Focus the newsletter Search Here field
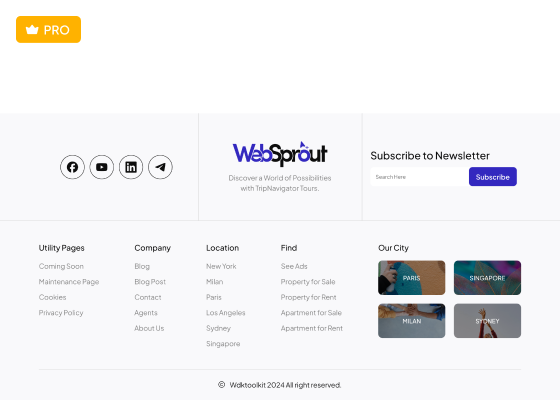This screenshot has height=400, width=560. [x=420, y=177]
